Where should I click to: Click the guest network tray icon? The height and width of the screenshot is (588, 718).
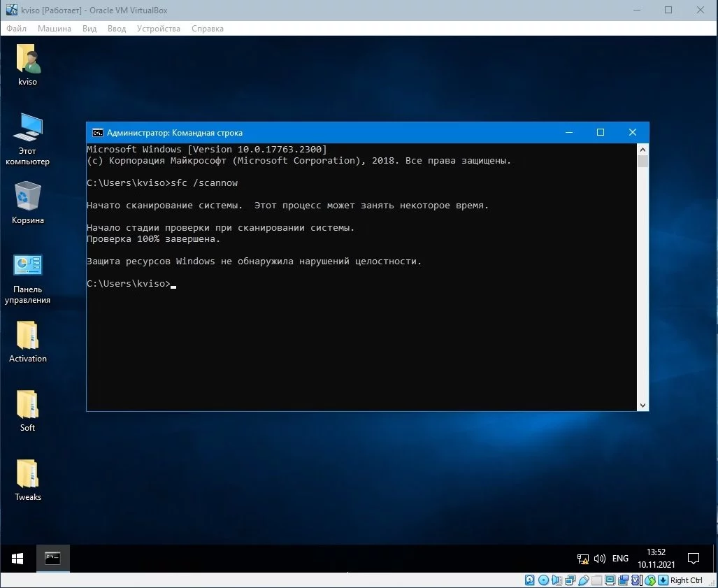582,559
